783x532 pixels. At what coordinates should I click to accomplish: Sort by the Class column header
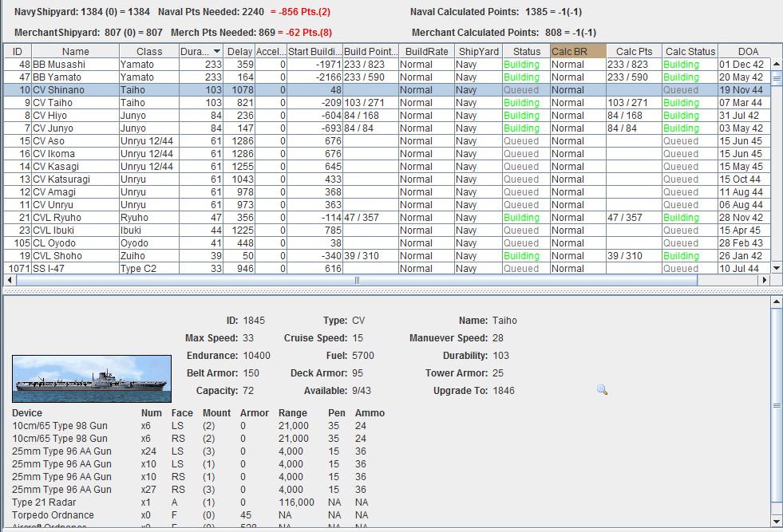[x=149, y=51]
